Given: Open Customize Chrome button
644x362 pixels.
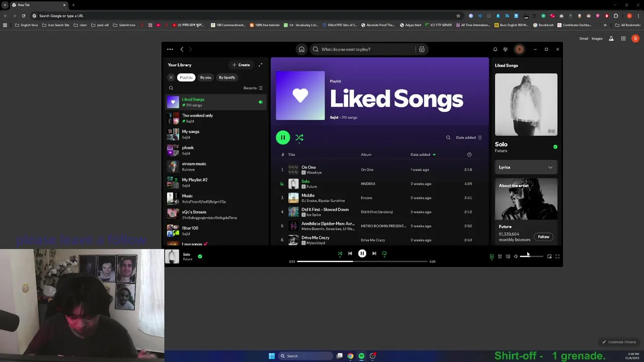Looking at the screenshot, I should pyautogui.click(x=619, y=342).
